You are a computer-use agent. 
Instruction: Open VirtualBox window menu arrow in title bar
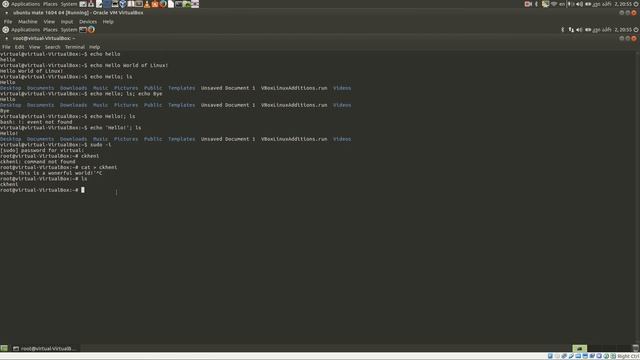coord(7,13)
